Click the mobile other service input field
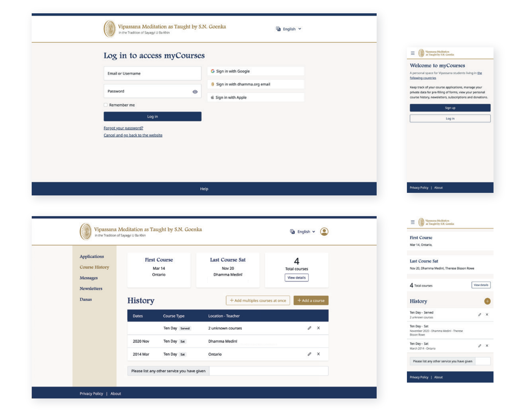This screenshot has width=532, height=418. [x=483, y=361]
